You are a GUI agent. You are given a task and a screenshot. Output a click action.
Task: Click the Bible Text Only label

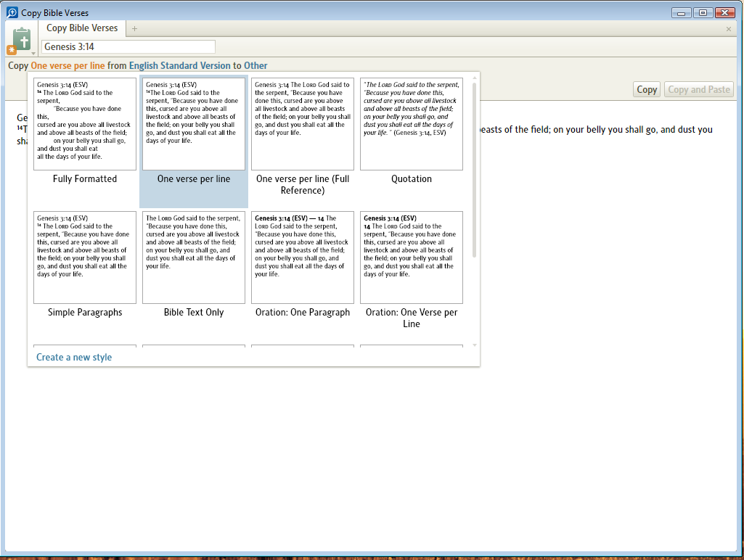[194, 312]
